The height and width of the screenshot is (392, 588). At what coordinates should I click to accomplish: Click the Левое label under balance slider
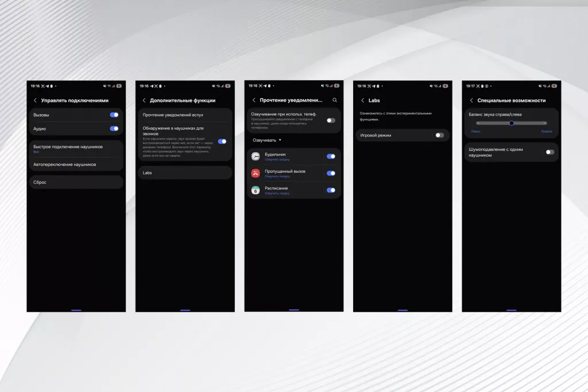pos(475,131)
